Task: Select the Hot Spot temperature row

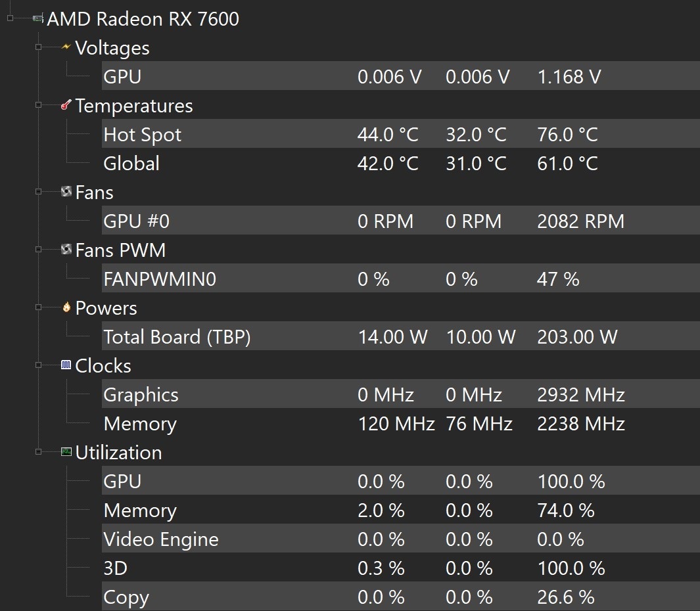Action: click(x=143, y=135)
